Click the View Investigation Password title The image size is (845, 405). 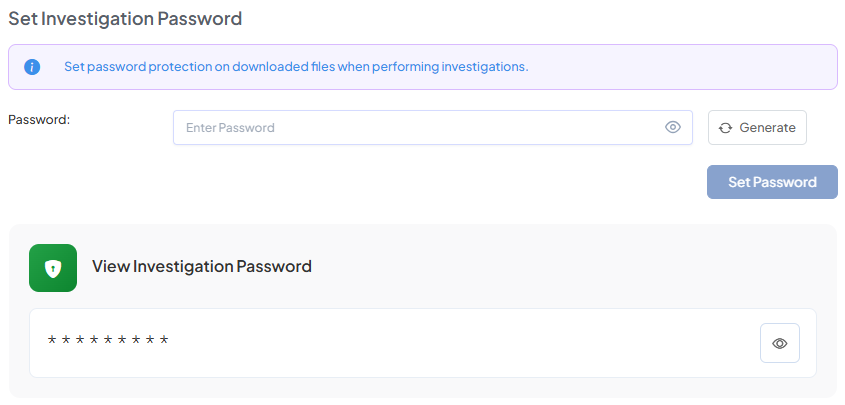(202, 266)
